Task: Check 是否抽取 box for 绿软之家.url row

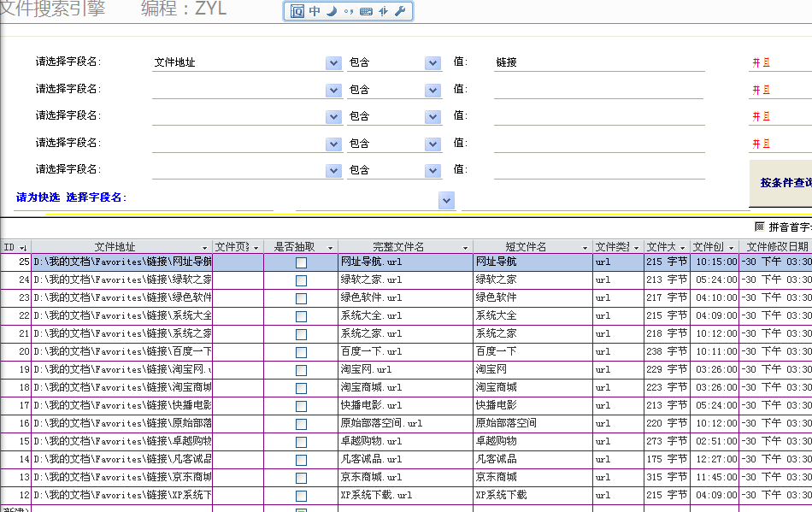Action: [x=301, y=280]
